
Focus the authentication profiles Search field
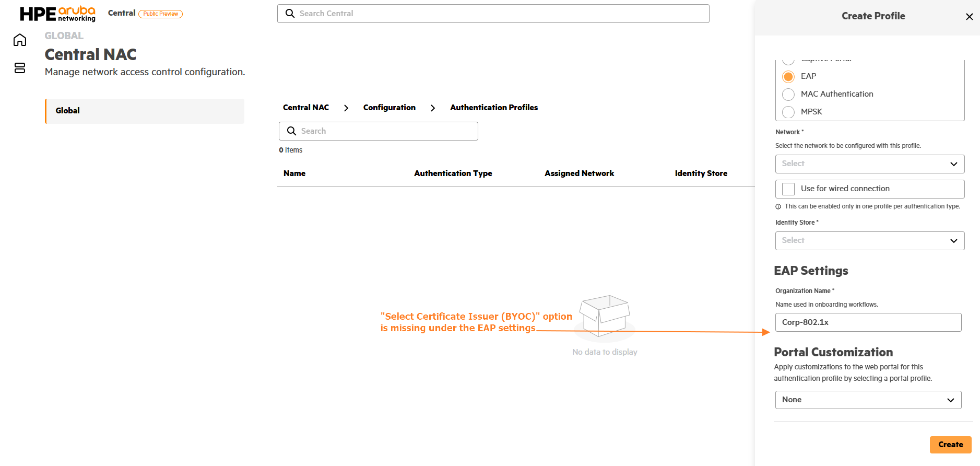tap(379, 131)
